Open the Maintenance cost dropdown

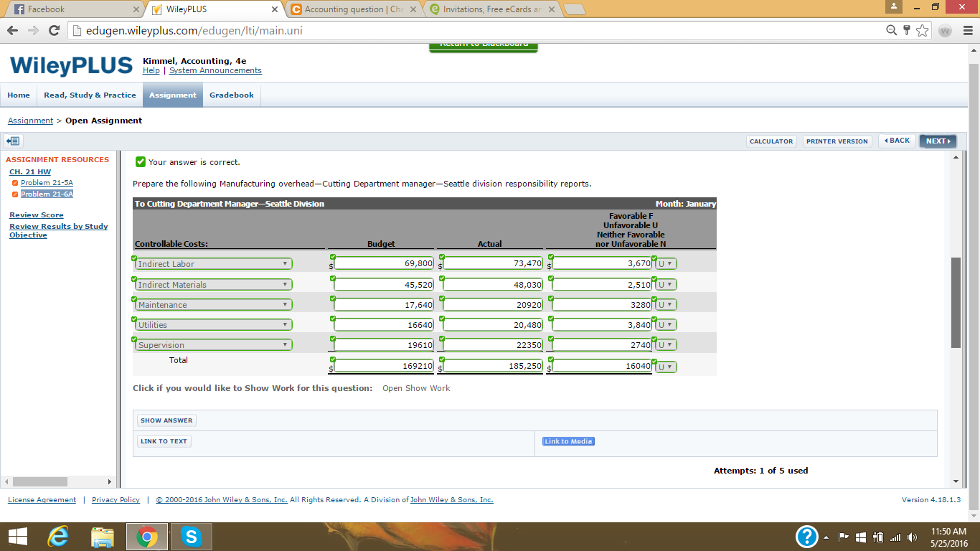click(x=214, y=305)
